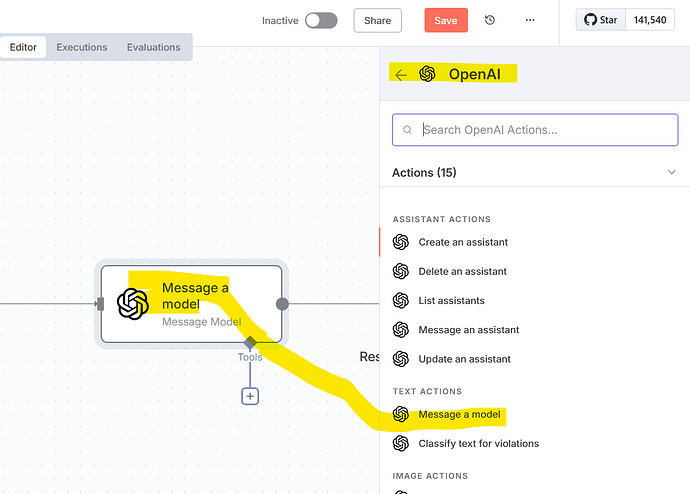Click the 141,540 star count
690x494 pixels.
[650, 20]
